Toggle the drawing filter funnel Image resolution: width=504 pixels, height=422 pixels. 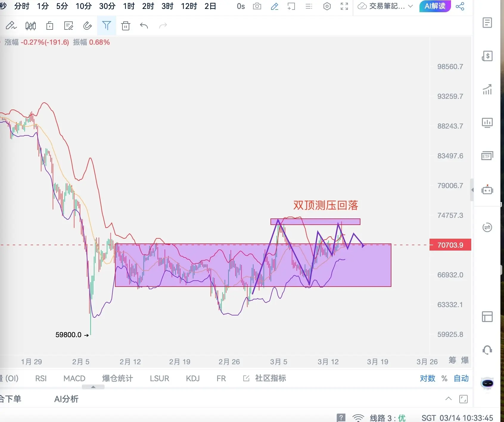[x=106, y=26]
